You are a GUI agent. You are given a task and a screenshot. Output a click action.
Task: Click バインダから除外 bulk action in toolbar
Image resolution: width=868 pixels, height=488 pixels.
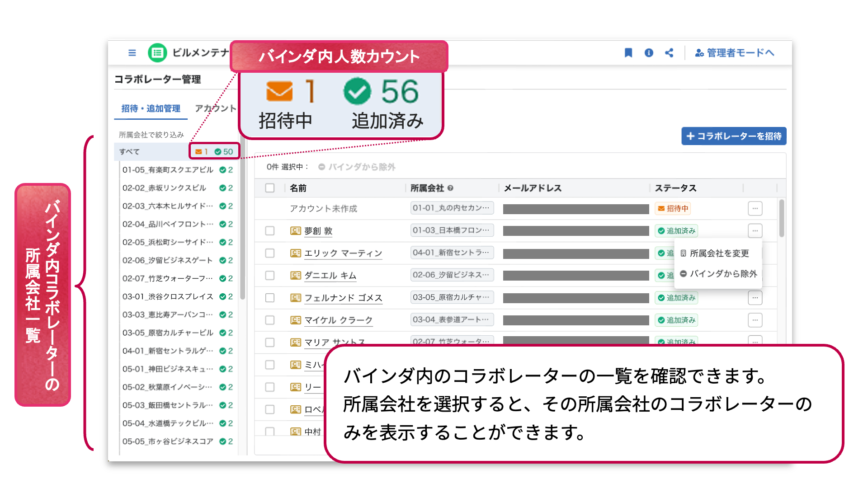(357, 167)
